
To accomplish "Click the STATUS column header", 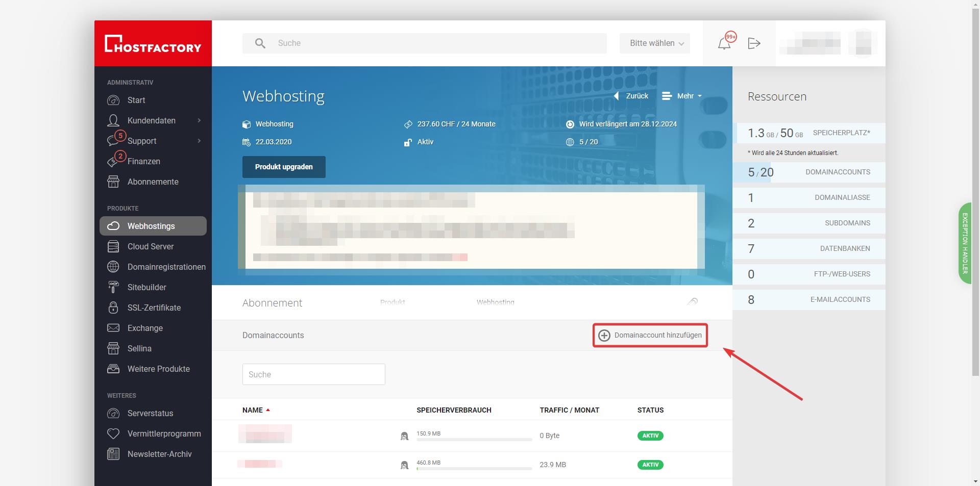I will pyautogui.click(x=650, y=410).
